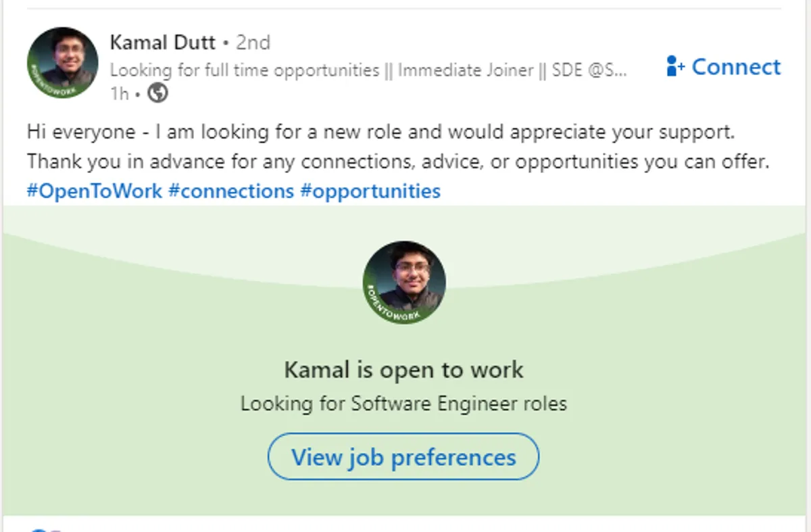
Task: Open the open-to-work avatar in green card
Action: 404,283
